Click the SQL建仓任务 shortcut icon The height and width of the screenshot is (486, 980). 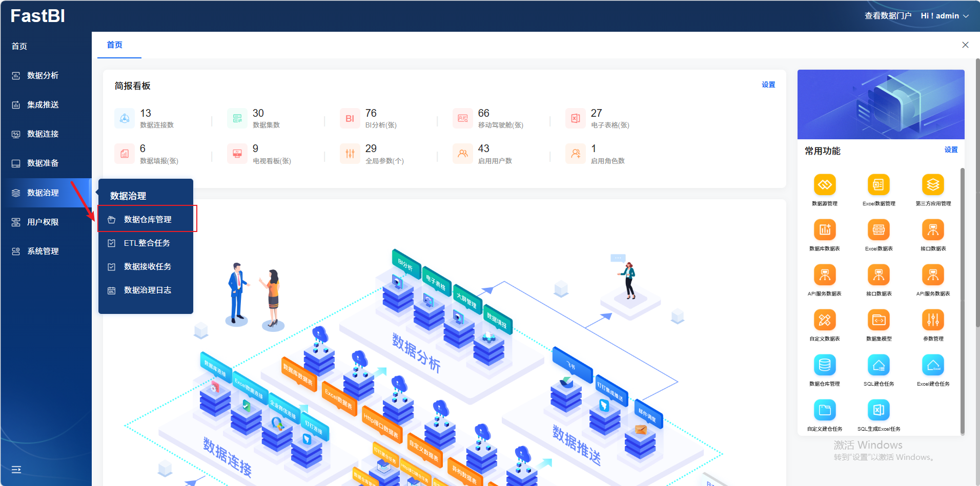879,365
